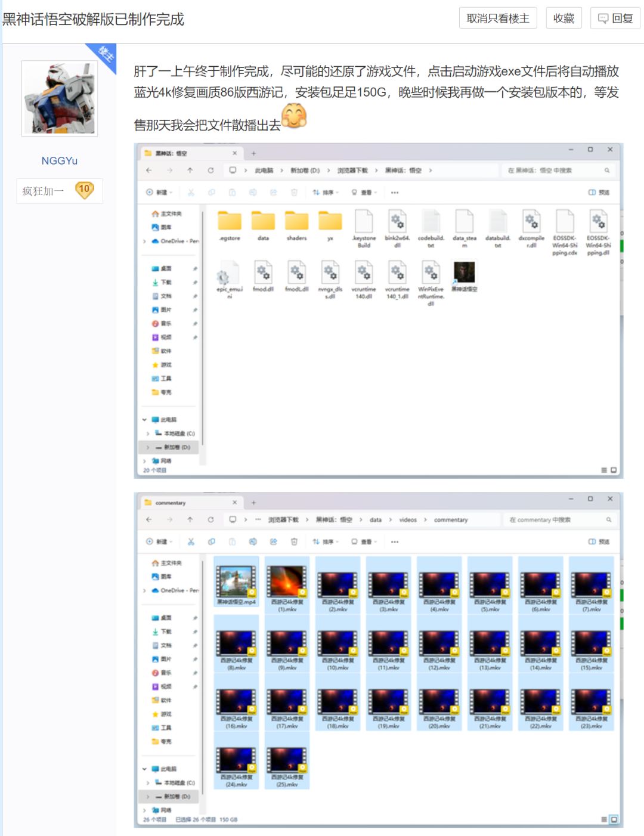
Task: Open the 排序 sort dropdown in the upper Explorer window
Action: (x=325, y=192)
